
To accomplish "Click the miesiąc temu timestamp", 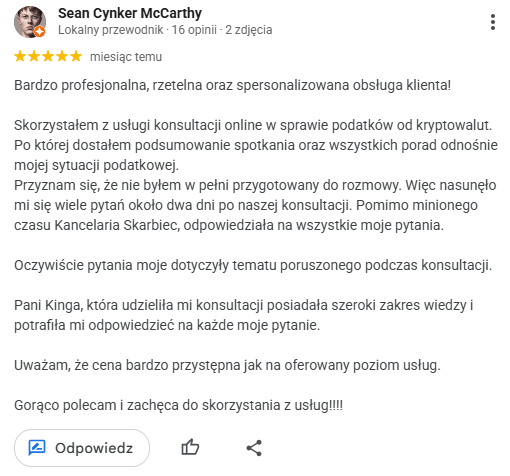I will 126,57.
